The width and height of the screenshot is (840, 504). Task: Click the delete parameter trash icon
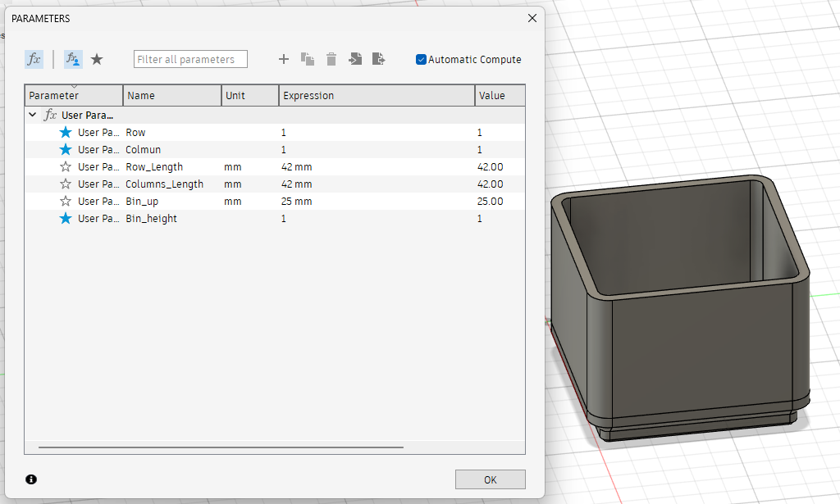point(331,59)
